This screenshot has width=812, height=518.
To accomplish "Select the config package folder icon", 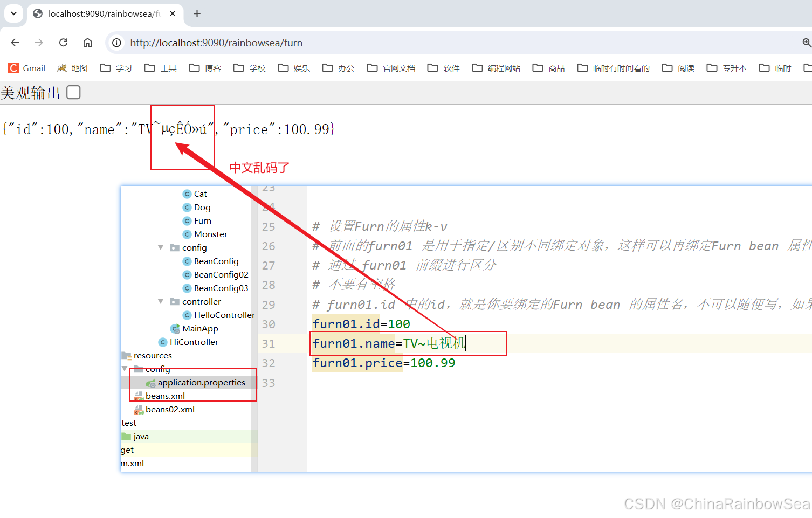I will point(175,248).
